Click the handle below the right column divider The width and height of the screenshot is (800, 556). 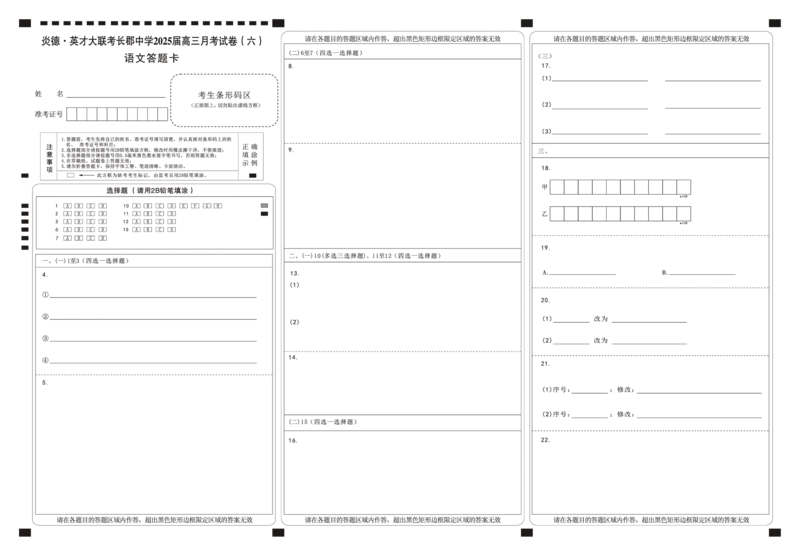(528, 536)
